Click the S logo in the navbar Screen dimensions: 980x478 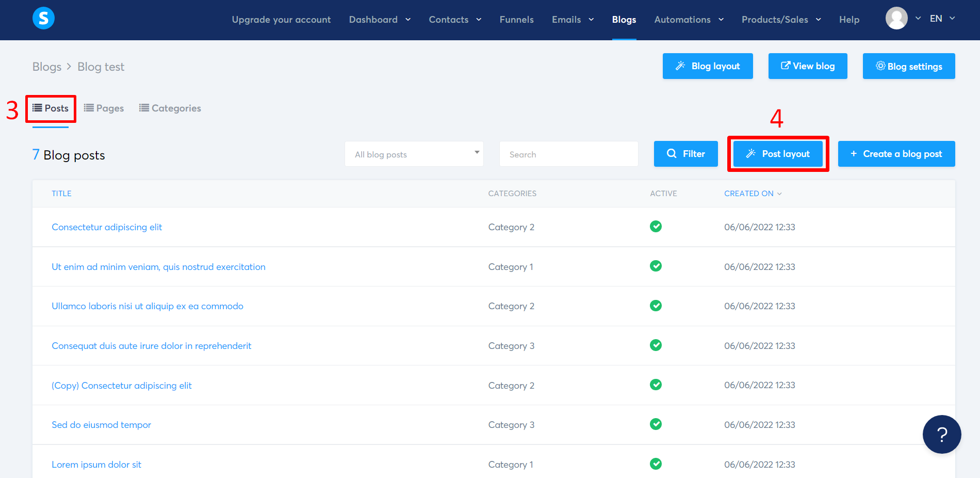point(43,18)
